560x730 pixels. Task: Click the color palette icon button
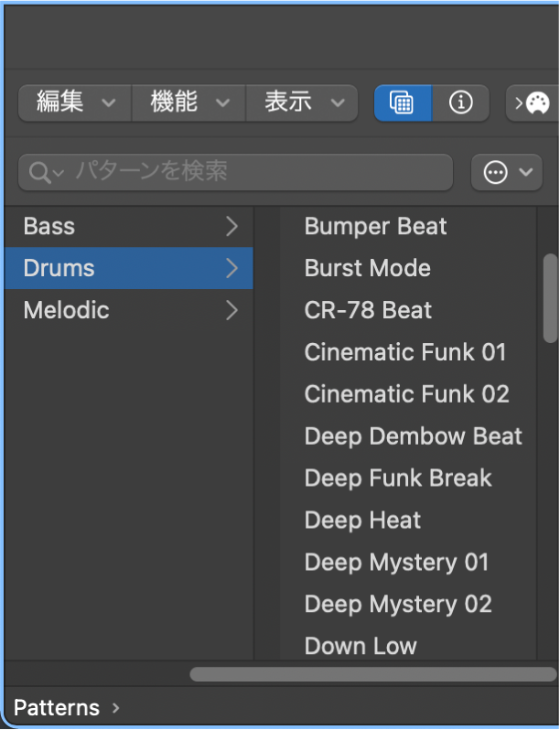click(532, 103)
